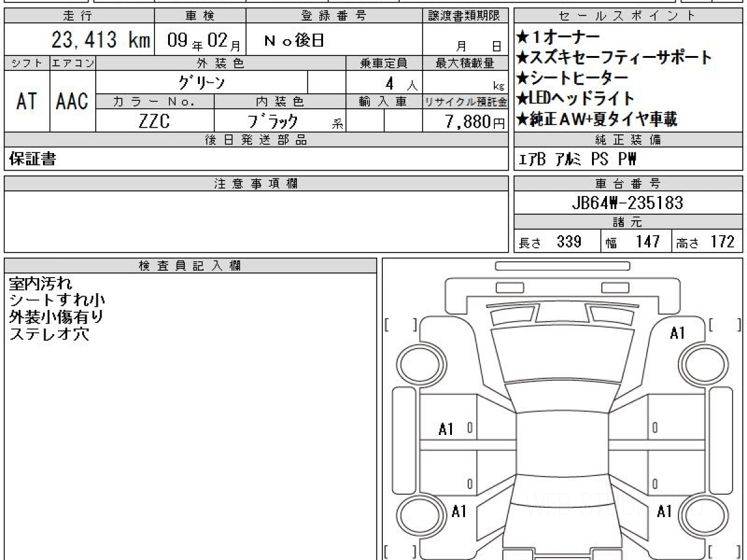This screenshot has height=560, width=747.
Task: Click the empty 注意事項欄 notes area
Action: pyautogui.click(x=256, y=222)
